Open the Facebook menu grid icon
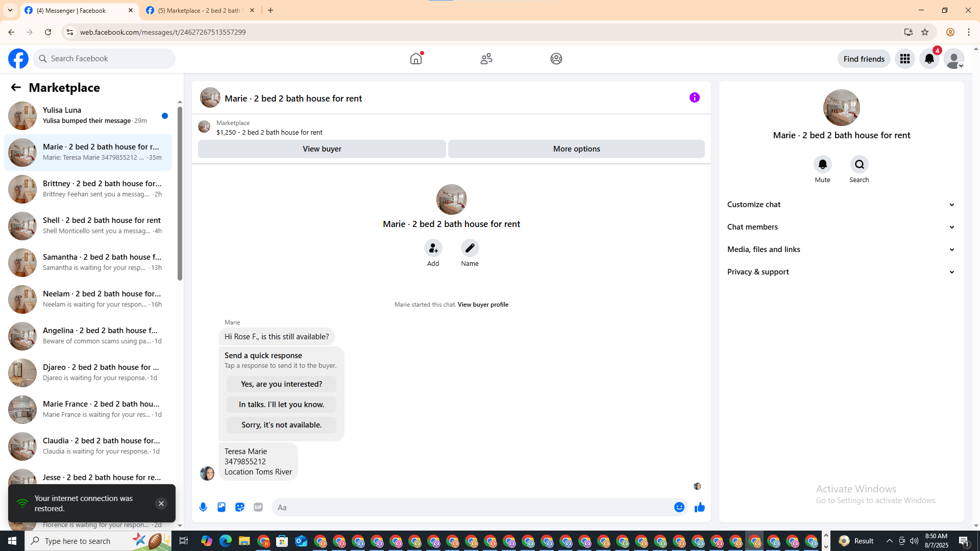 (905, 59)
